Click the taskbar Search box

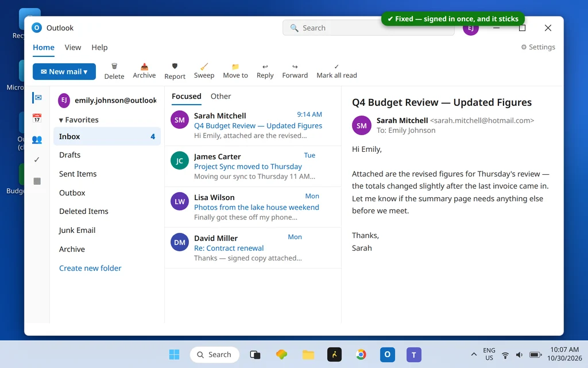[x=215, y=354]
